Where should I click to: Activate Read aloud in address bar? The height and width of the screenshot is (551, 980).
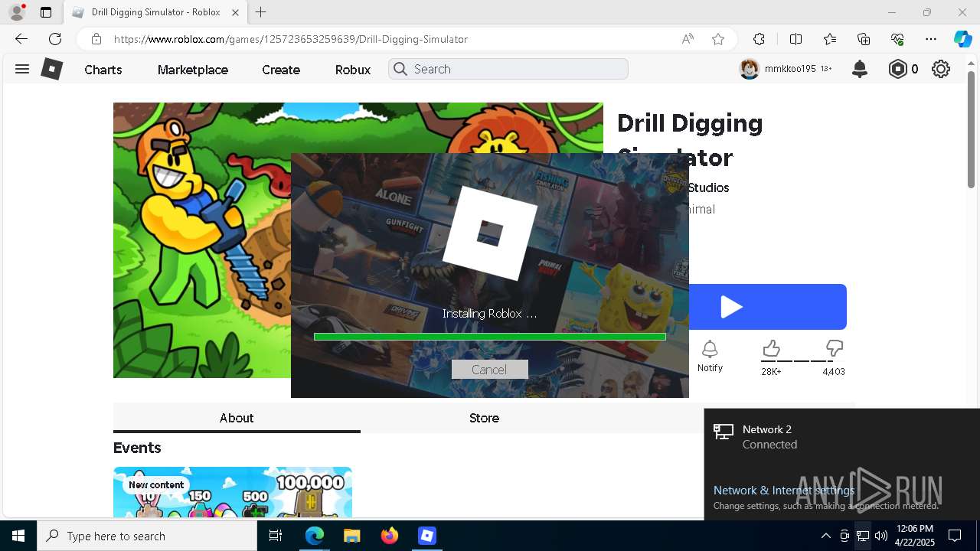point(688,39)
